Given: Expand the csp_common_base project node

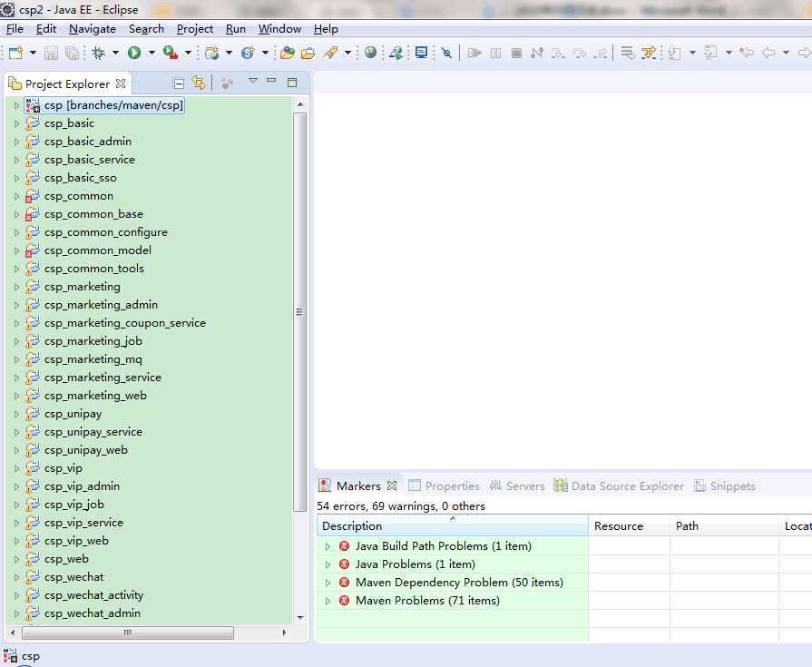Looking at the screenshot, I should (x=16, y=214).
